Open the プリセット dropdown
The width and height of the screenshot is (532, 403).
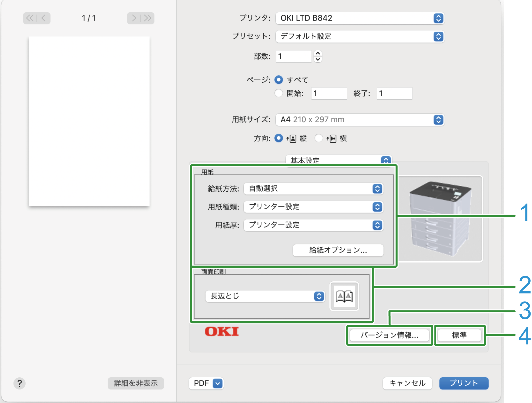coord(360,37)
